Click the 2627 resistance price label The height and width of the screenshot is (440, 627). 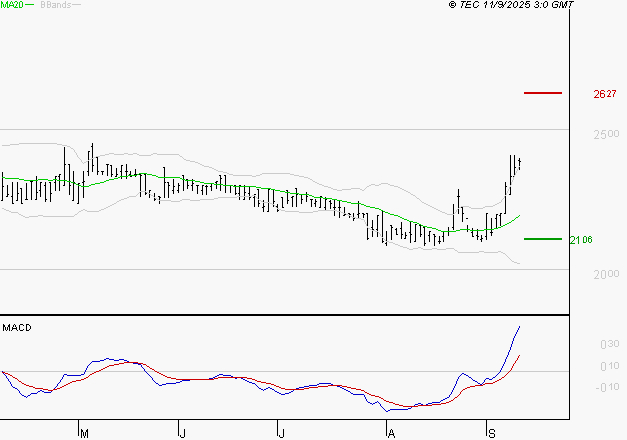click(x=605, y=94)
